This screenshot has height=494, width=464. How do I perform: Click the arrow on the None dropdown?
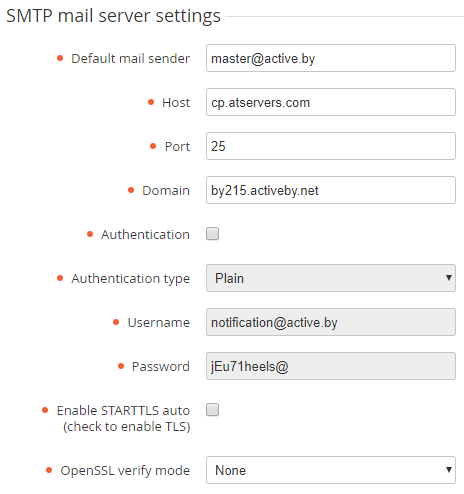449,470
